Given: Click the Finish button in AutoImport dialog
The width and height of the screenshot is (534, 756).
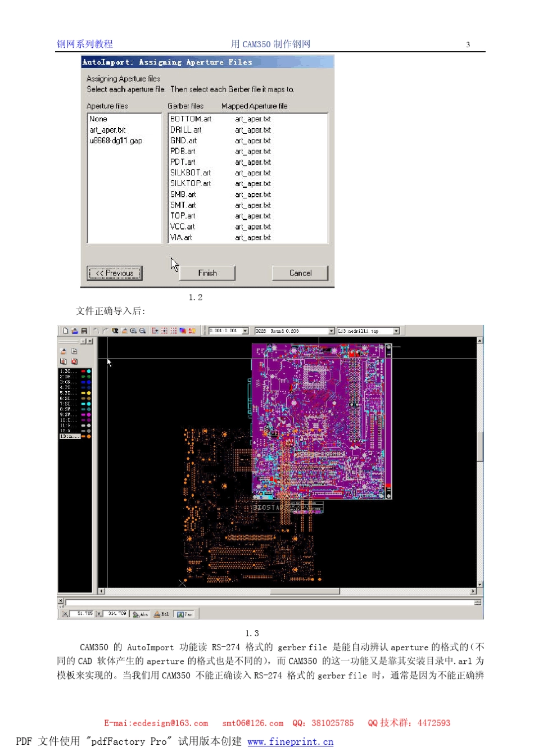Looking at the screenshot, I should tap(207, 273).
